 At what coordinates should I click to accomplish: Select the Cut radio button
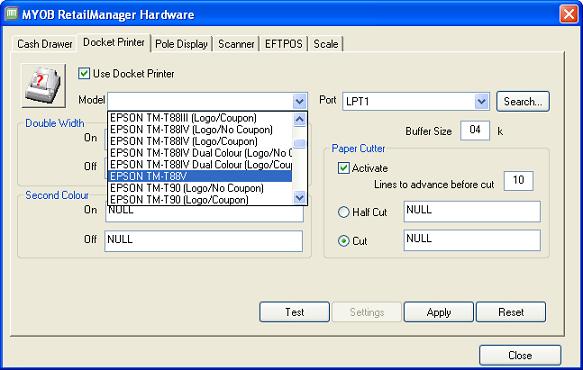point(344,241)
